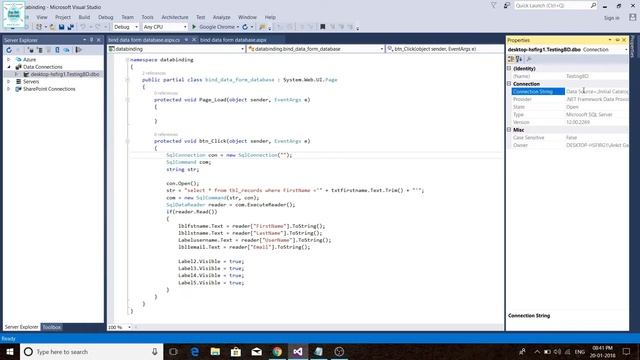Click Categorized view icon in Properties panel
This screenshot has height=360, width=640.
511,59
